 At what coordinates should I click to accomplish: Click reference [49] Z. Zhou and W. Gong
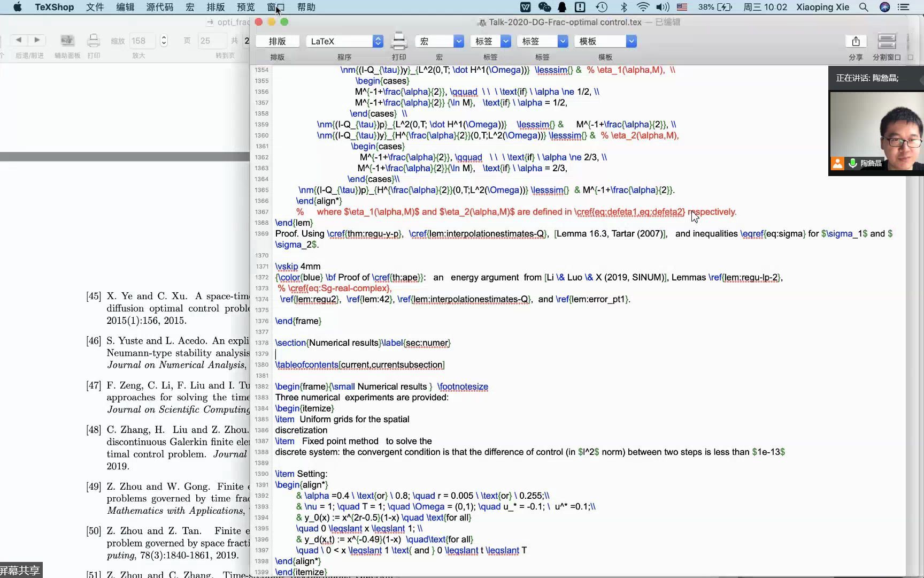point(168,498)
